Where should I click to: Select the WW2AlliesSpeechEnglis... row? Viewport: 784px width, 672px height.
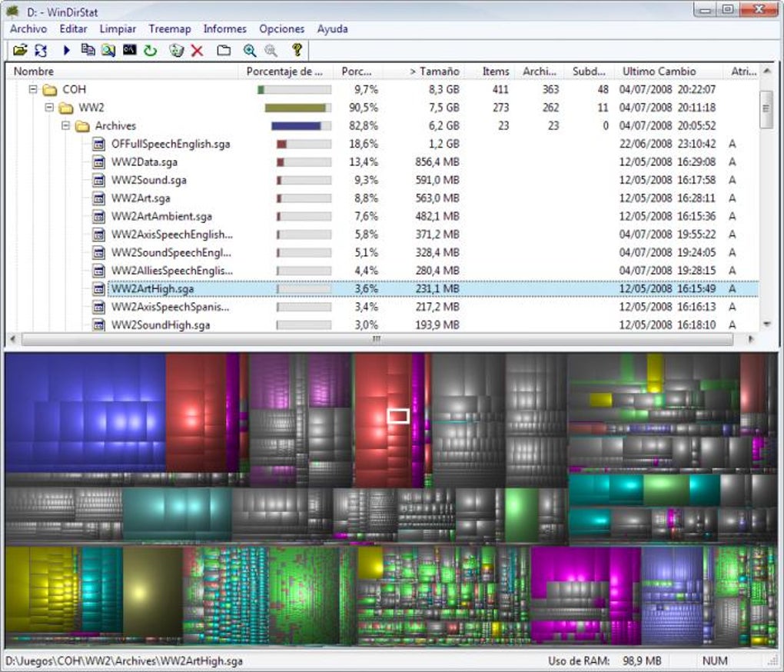point(383,271)
